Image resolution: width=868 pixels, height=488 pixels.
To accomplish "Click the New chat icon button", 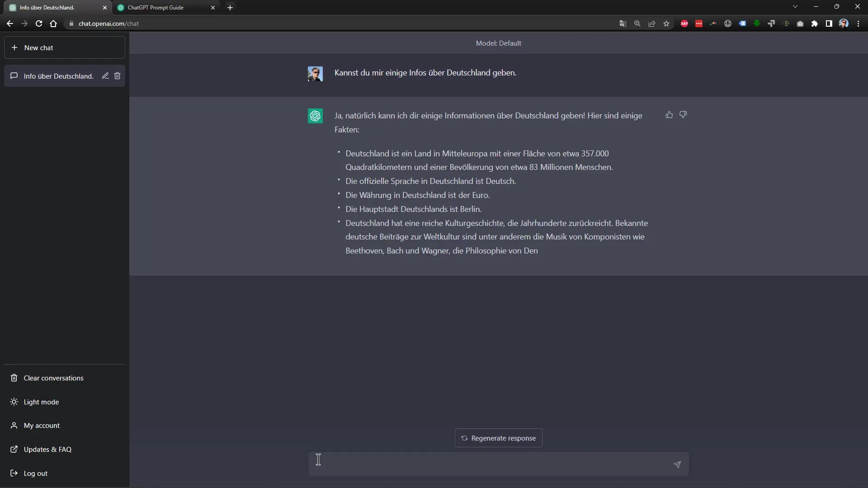I will pos(14,47).
